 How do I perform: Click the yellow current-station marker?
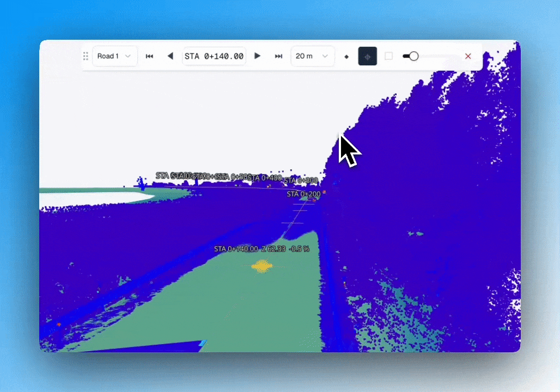pyautogui.click(x=262, y=266)
